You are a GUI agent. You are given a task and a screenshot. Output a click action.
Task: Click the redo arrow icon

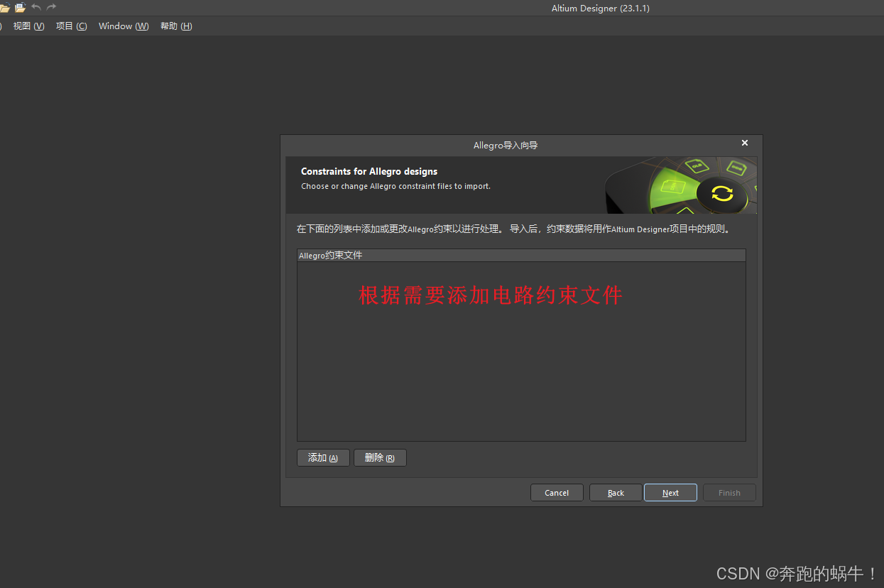point(51,8)
